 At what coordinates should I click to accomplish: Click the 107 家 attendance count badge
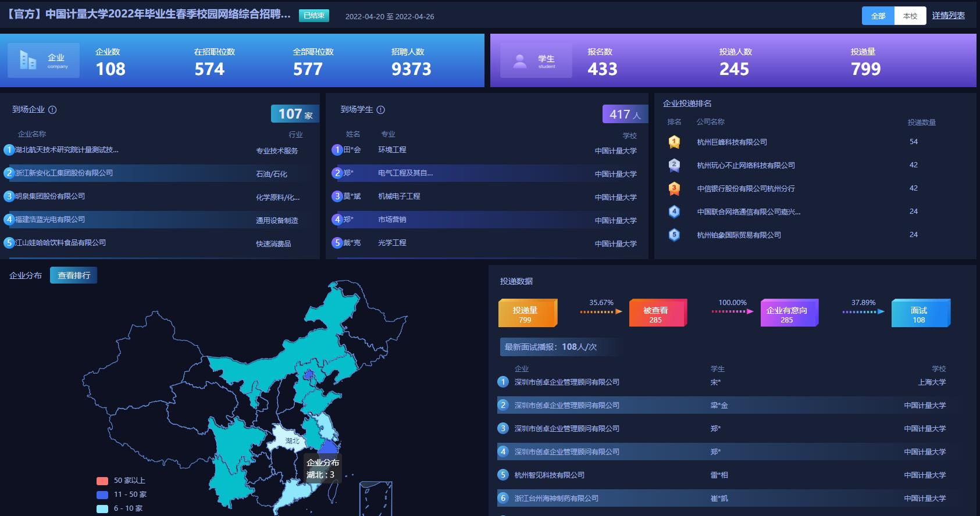295,114
